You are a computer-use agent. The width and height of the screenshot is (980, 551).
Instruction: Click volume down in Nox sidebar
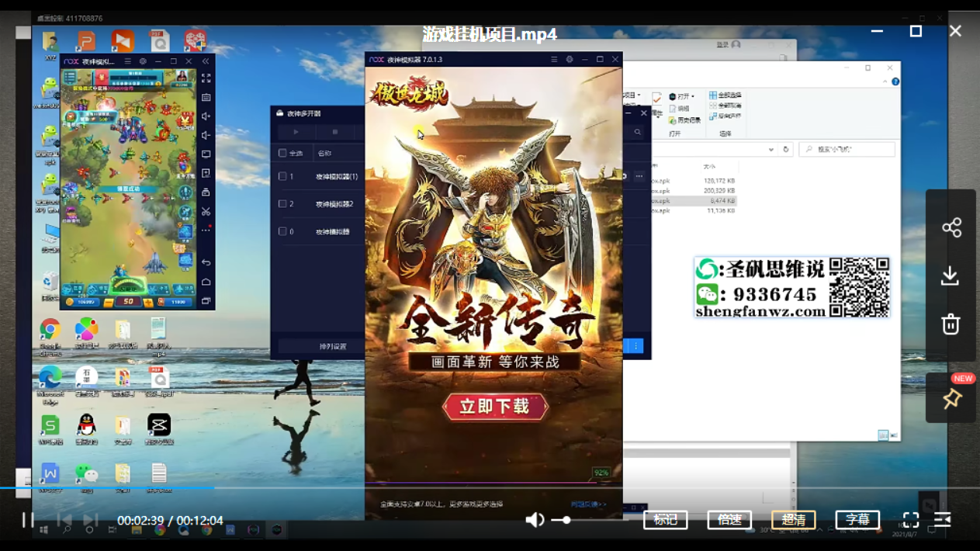point(206,135)
